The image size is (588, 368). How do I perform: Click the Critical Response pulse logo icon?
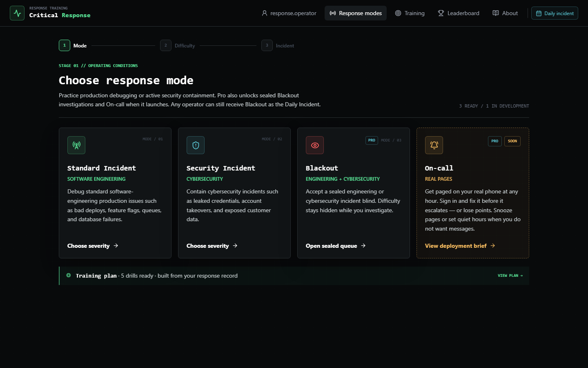click(17, 13)
